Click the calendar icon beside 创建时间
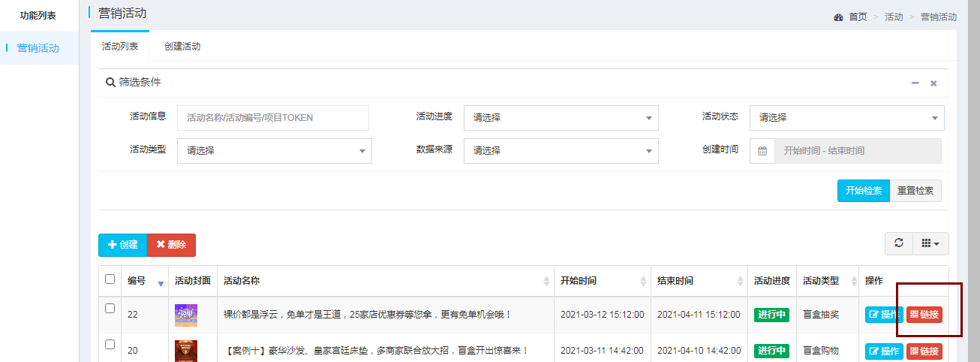The image size is (980, 362). [x=762, y=150]
